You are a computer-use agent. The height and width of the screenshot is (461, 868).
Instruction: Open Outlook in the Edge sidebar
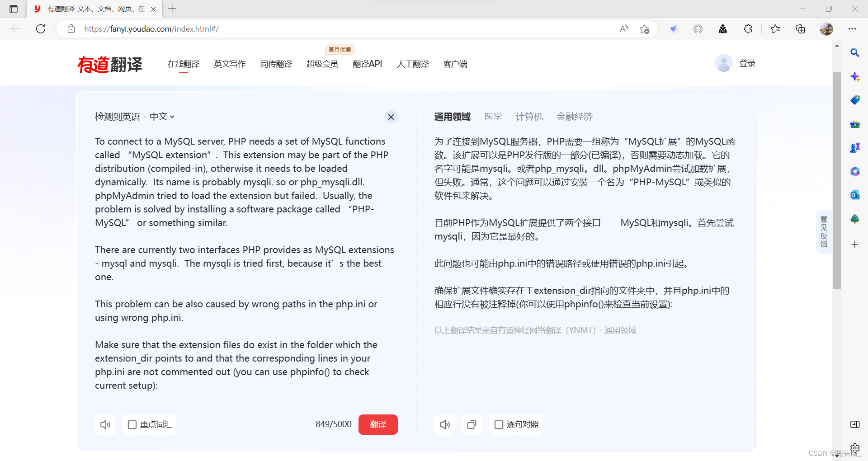coord(855,195)
